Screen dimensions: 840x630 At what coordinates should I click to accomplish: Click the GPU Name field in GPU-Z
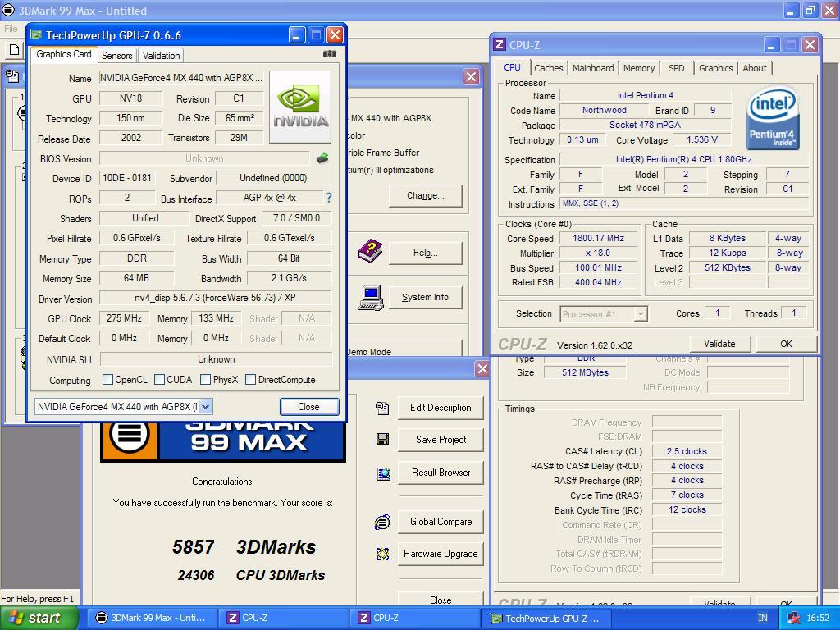181,78
